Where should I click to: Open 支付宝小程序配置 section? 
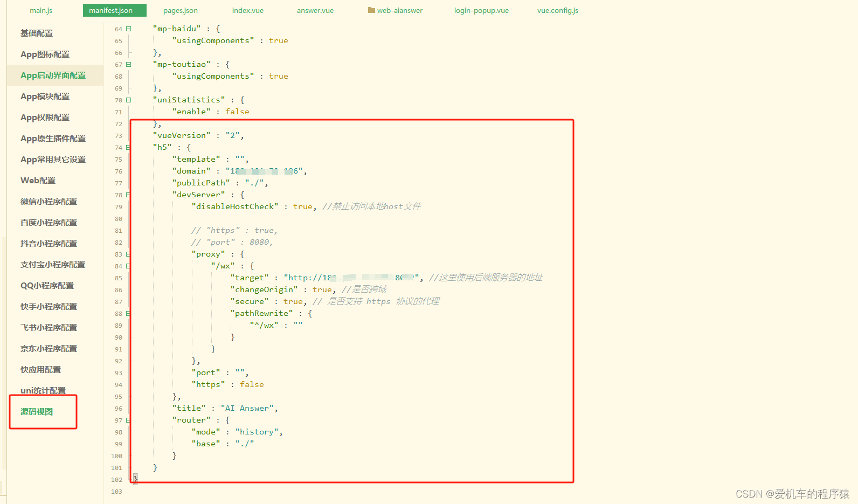[x=53, y=264]
